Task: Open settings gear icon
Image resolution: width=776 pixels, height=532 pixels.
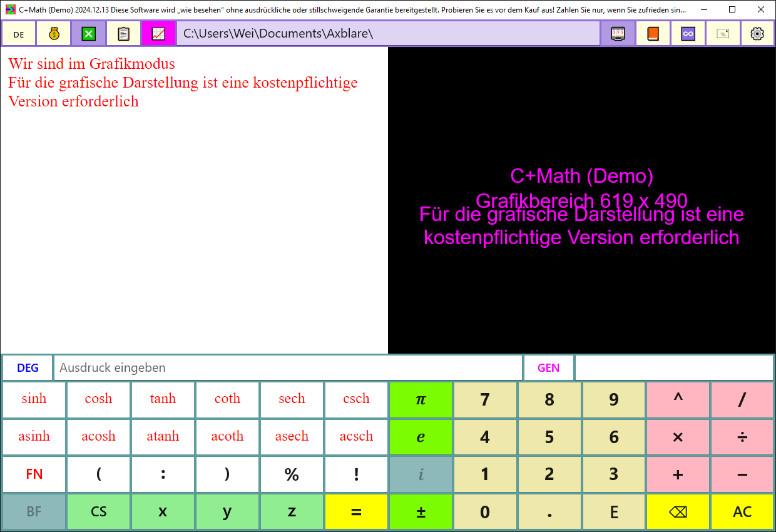Action: pyautogui.click(x=757, y=34)
